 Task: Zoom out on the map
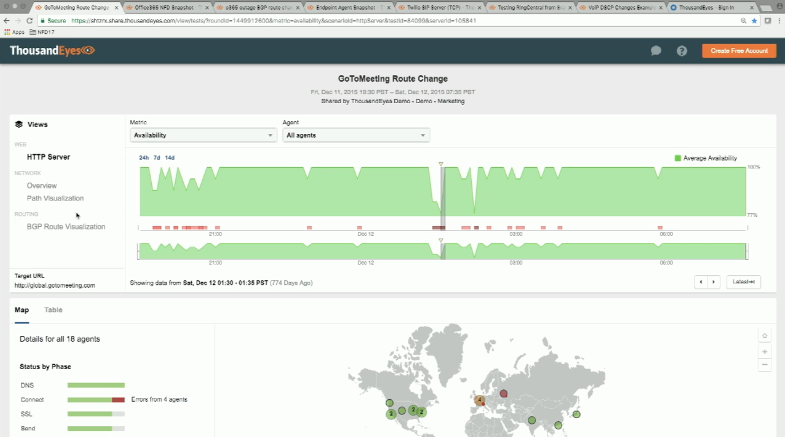click(x=765, y=365)
